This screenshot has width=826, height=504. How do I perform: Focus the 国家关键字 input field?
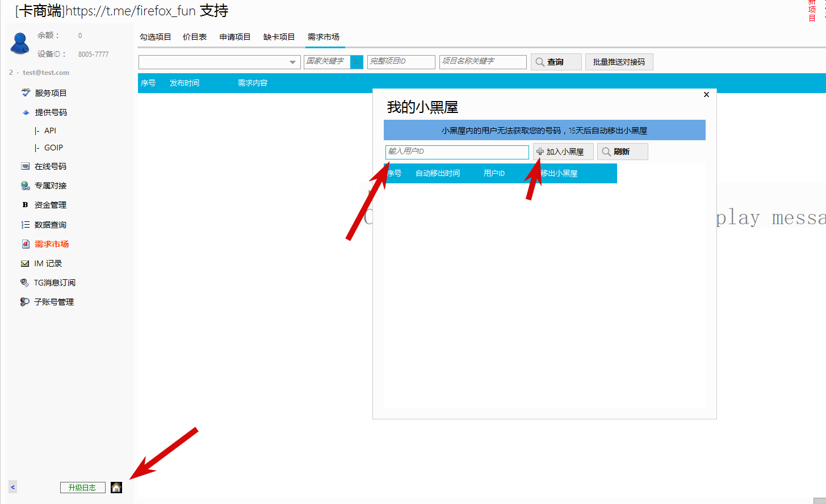point(328,61)
